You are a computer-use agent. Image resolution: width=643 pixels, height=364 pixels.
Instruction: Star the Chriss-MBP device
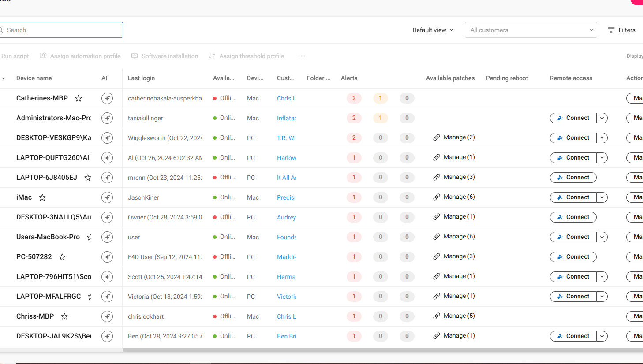click(64, 316)
